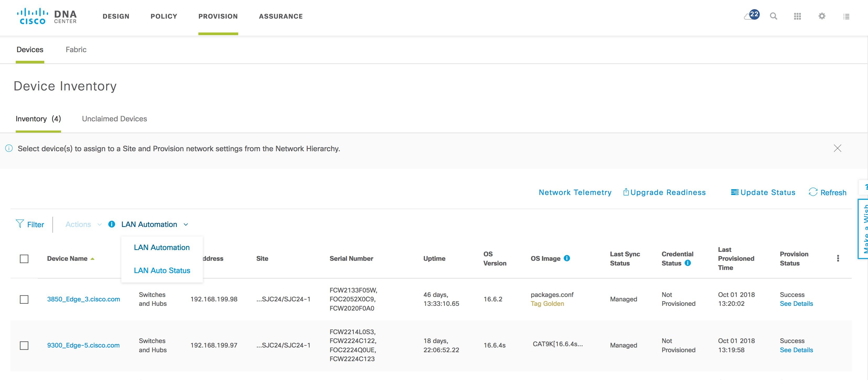This screenshot has height=380, width=868.
Task: Open the LAN Automation dropdown menu
Action: 150,224
